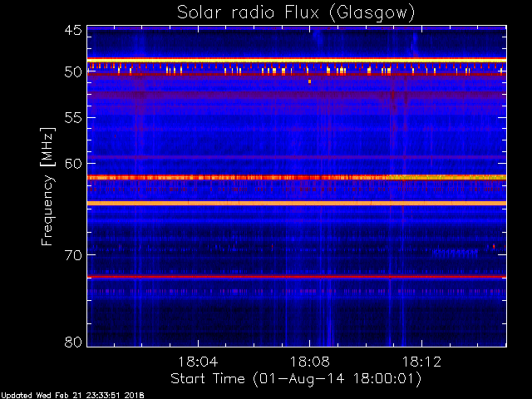Click the red-striped band just below 61 MHz
This screenshot has height=399, width=532.
tap(297, 177)
